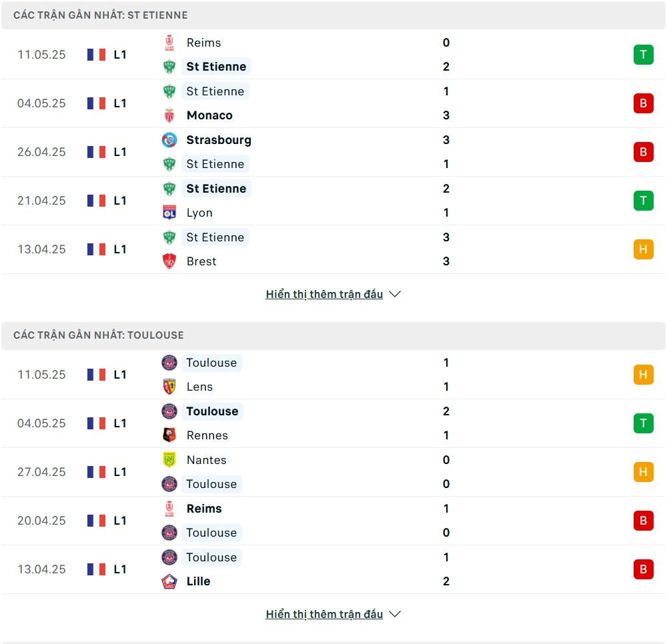The width and height of the screenshot is (667, 644).
Task: Open 'Hiển thị thêm trận đấu' under St Etienne
Action: [x=324, y=294]
